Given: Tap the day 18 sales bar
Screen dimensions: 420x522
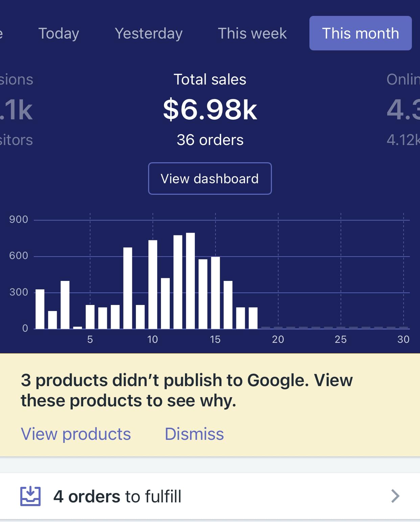Looking at the screenshot, I should coord(253,318).
